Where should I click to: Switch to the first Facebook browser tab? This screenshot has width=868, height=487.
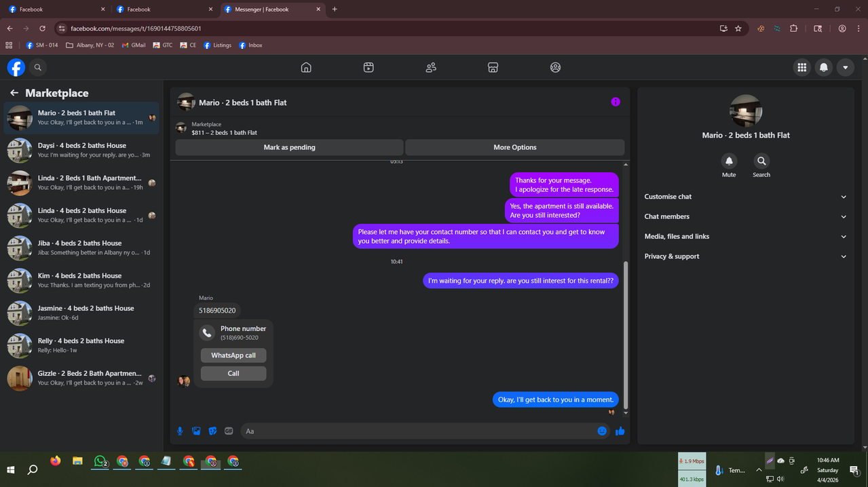(x=57, y=9)
